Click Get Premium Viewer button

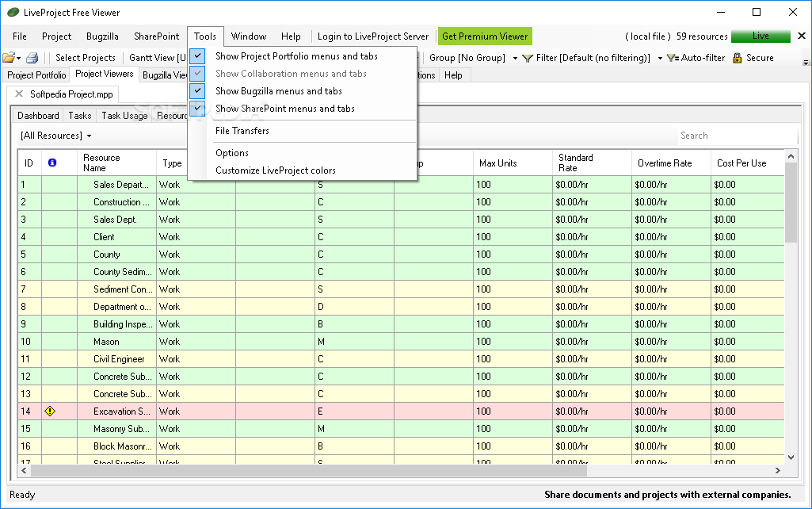[x=485, y=36]
